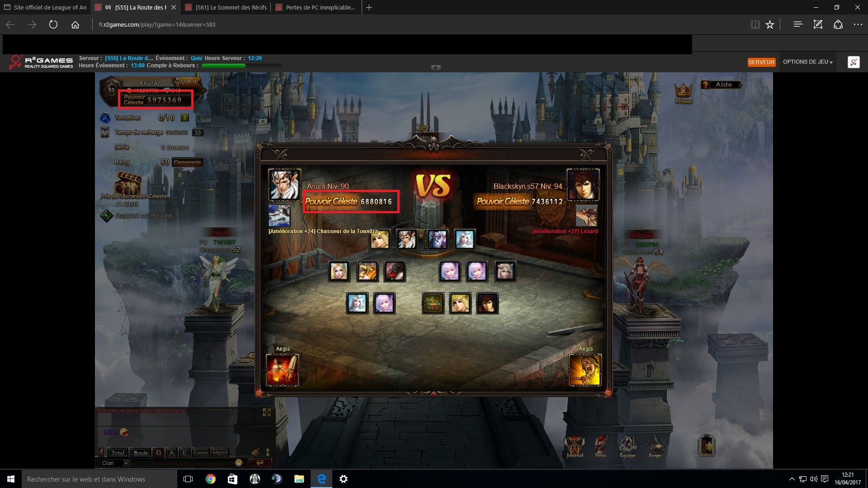Expand Options de Jeu menu
The image size is (868, 488).
coord(807,62)
